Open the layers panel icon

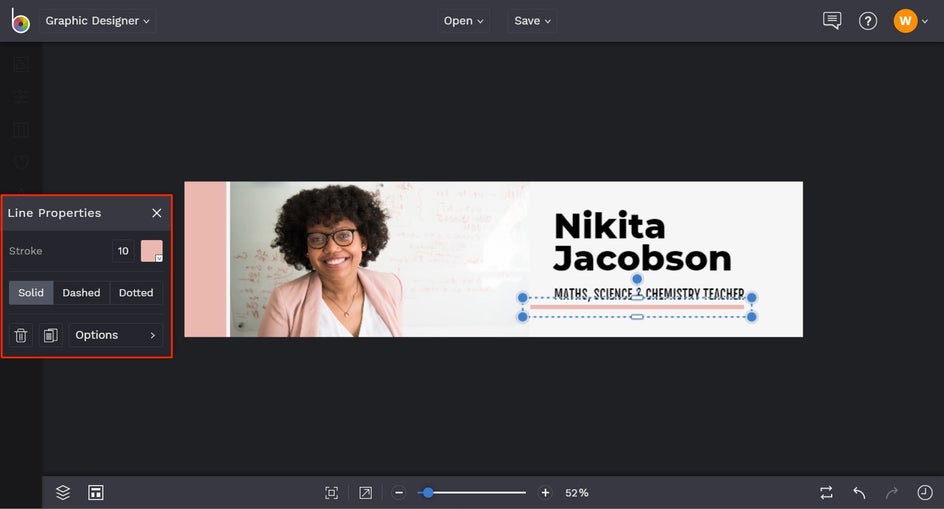tap(63, 492)
